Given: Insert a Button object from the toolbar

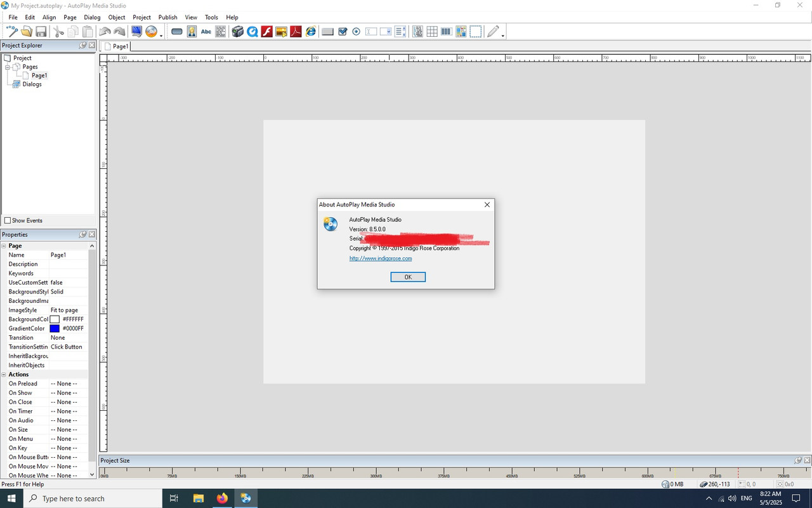Looking at the screenshot, I should click(177, 32).
